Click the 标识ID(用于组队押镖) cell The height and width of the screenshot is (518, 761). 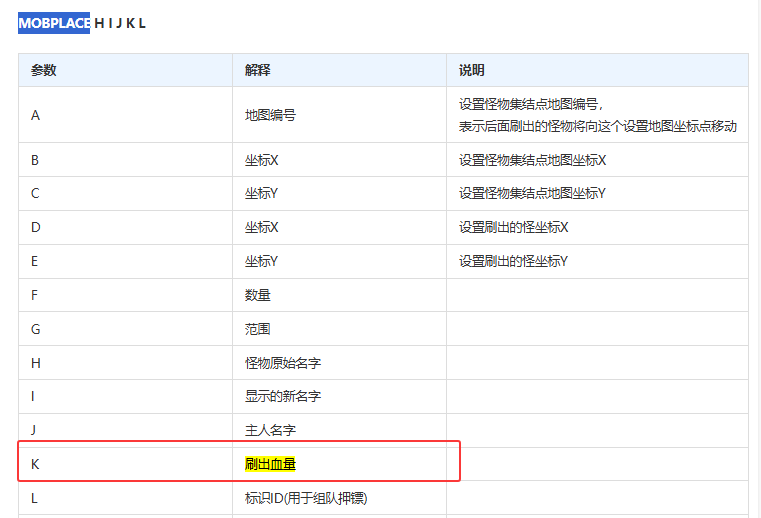point(298,498)
